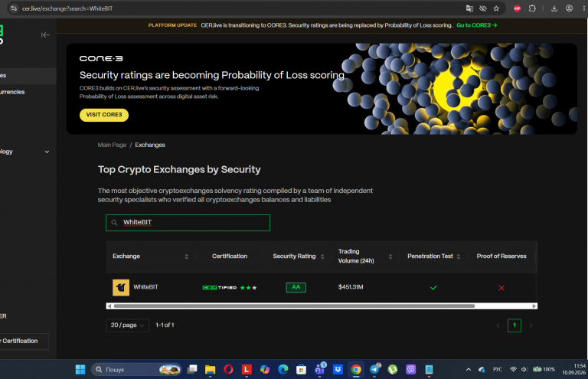Open the 20 / page size dropdown
This screenshot has height=379, width=588.
pyautogui.click(x=127, y=325)
